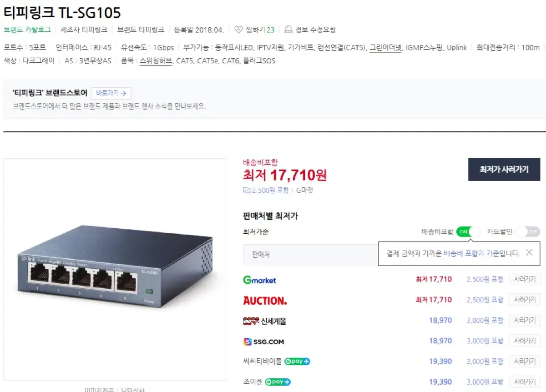Close the 배송비 포함가 기준 tooltip
546x392 pixels.
[x=529, y=253]
